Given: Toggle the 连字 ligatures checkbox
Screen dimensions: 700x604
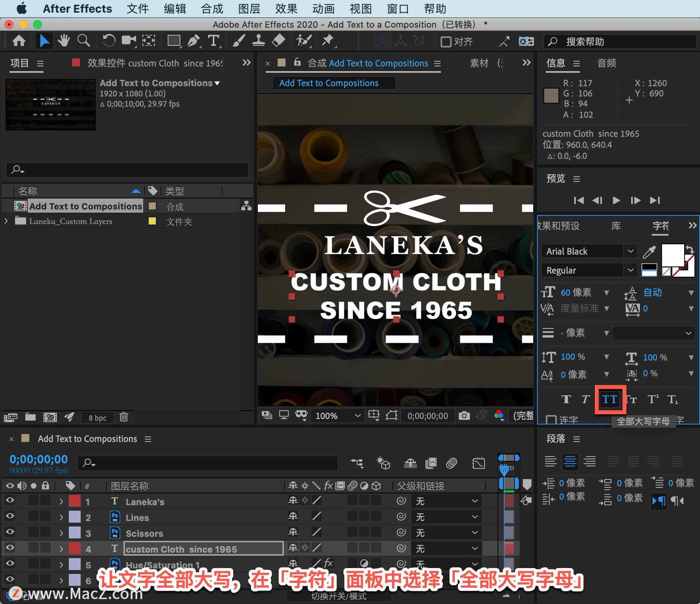Looking at the screenshot, I should pos(551,420).
